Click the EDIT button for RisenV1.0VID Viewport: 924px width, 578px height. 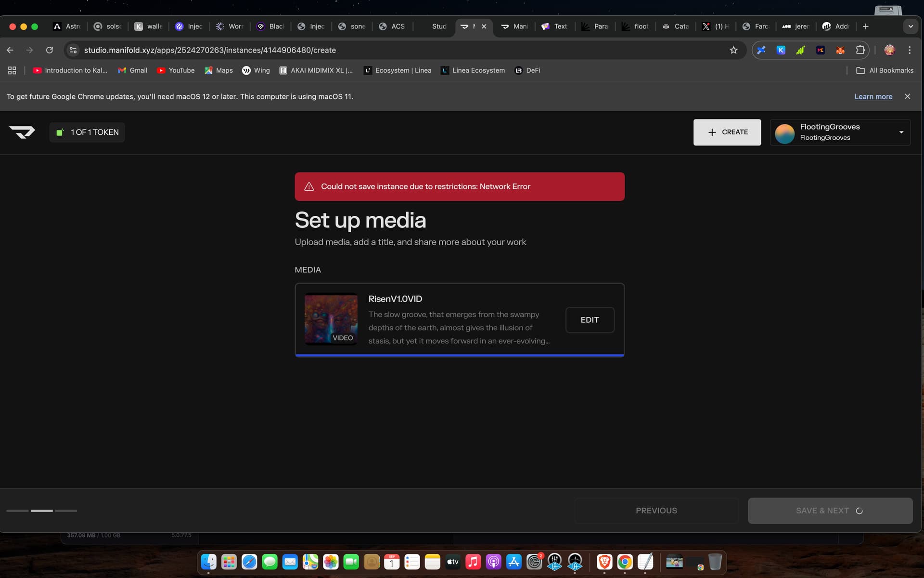(590, 320)
